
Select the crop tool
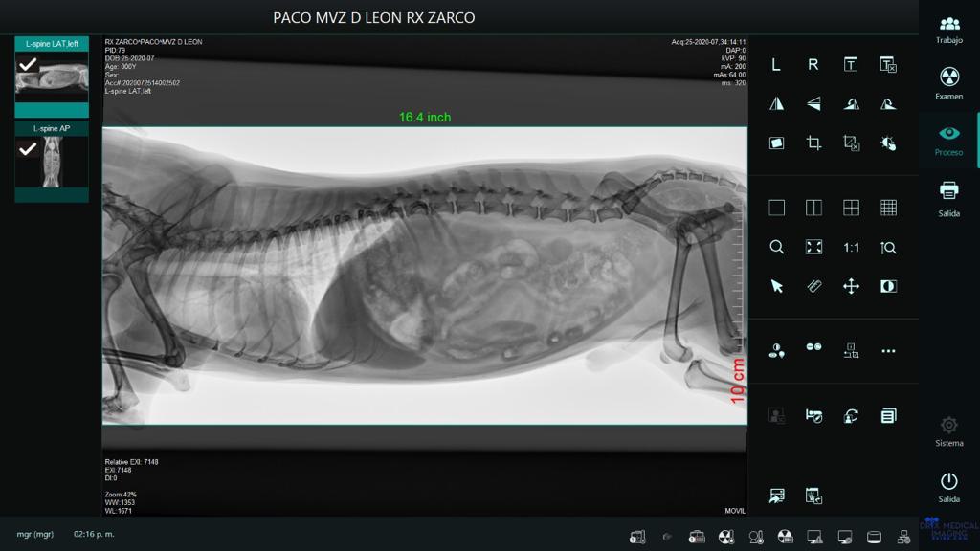pyautogui.click(x=813, y=143)
